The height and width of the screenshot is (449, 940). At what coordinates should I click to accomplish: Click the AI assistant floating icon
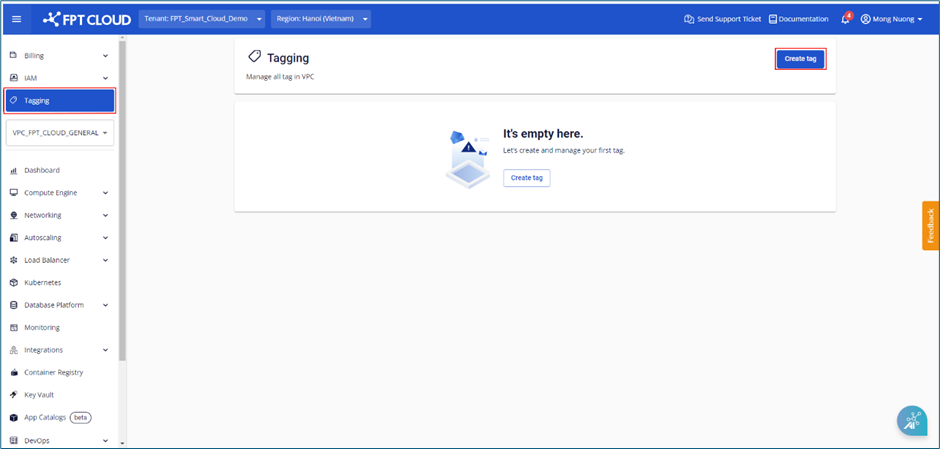(911, 421)
